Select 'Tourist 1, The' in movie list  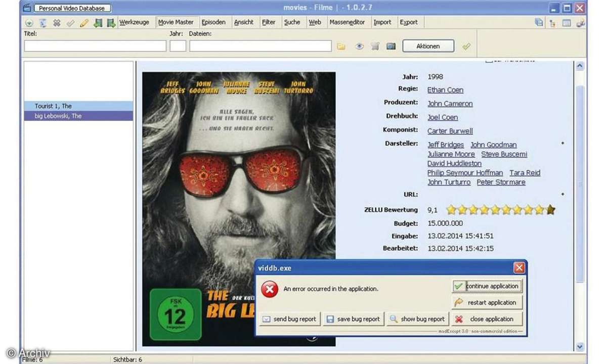click(53, 106)
